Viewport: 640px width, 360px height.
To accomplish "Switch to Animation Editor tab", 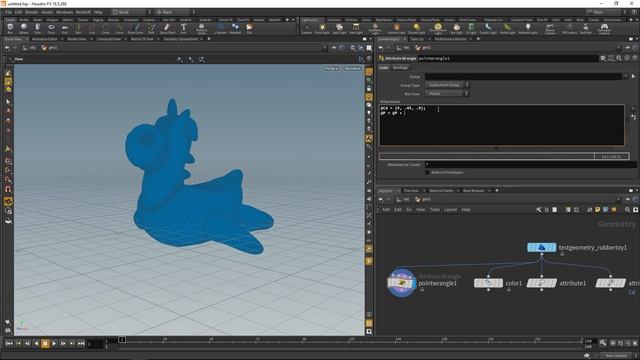I will pyautogui.click(x=44, y=39).
